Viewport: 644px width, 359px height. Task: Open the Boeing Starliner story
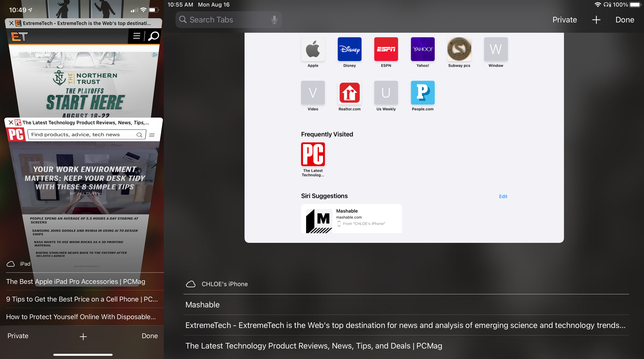coord(81,254)
